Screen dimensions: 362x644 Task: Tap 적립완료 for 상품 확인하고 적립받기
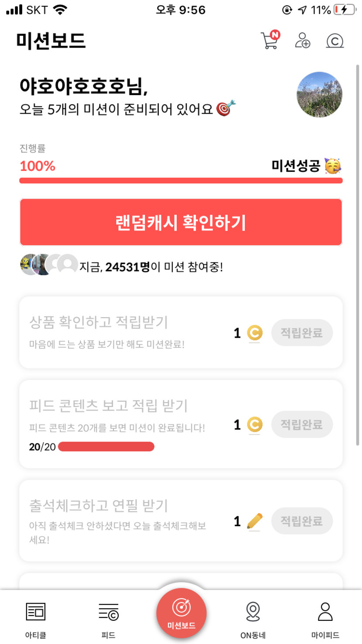point(302,333)
